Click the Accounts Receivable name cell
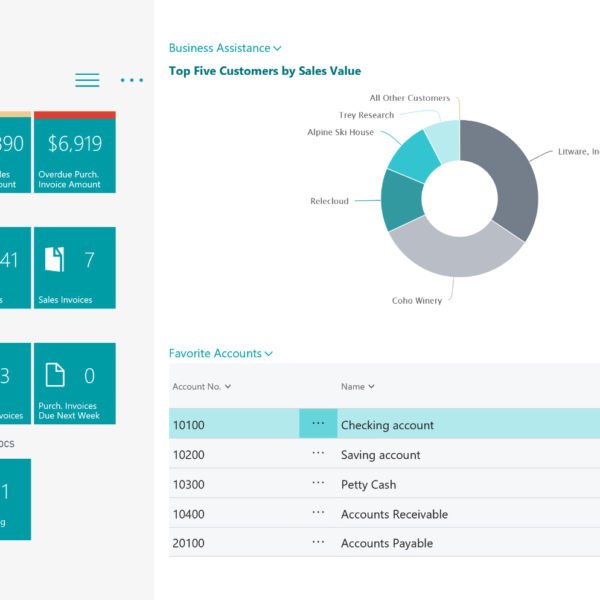 [x=394, y=514]
